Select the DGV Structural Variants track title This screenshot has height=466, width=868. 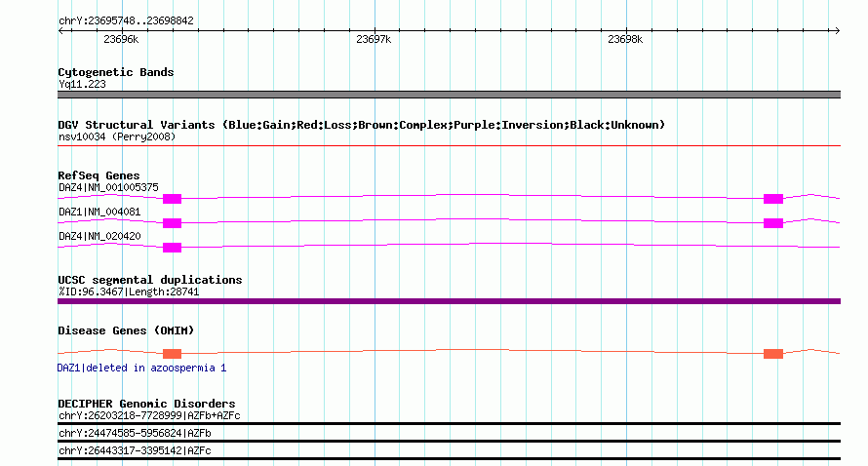coord(362,125)
